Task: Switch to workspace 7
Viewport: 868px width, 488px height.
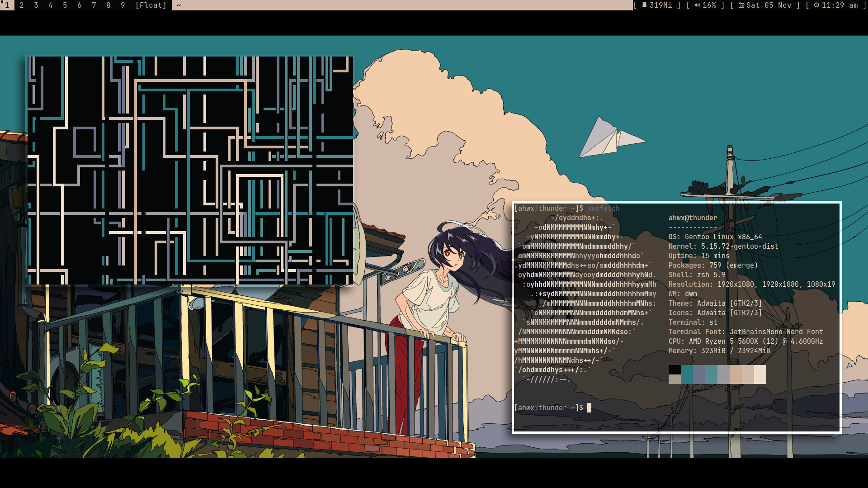Action: (x=93, y=5)
